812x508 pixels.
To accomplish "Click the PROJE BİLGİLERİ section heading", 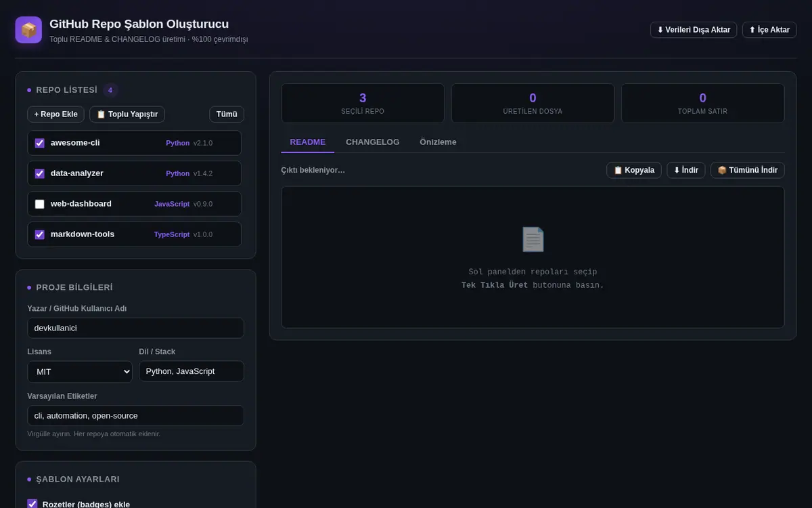I will pos(74,288).
